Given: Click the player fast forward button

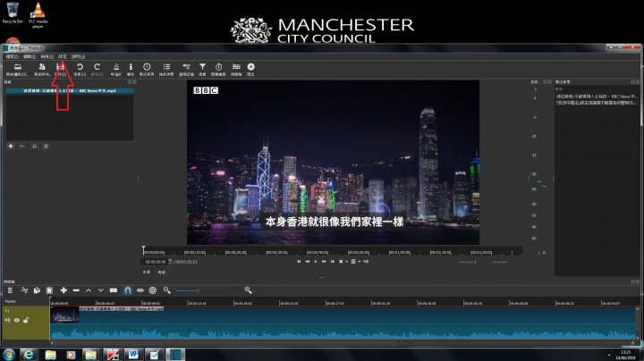Looking at the screenshot, I should [324, 261].
